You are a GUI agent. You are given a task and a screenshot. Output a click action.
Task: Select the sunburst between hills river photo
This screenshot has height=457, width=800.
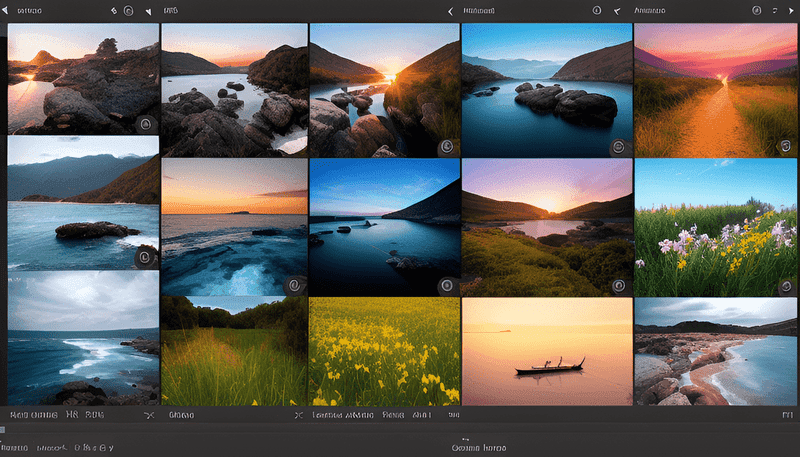(x=385, y=90)
